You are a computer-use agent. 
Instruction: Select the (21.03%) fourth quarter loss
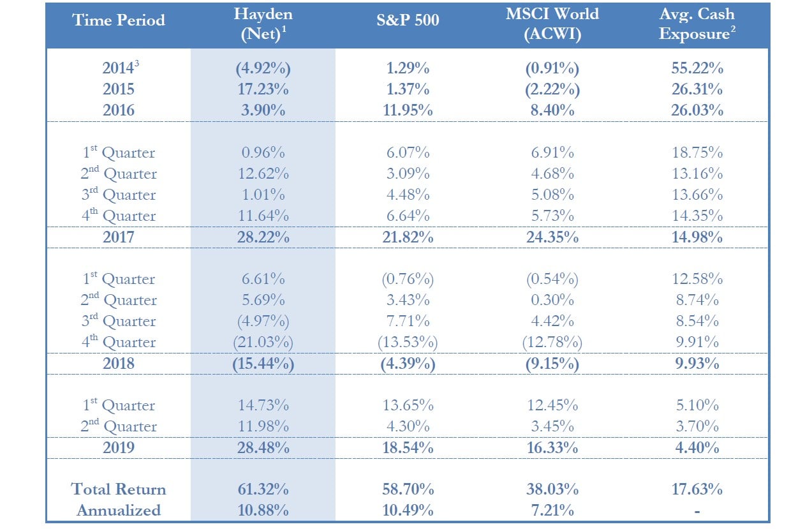click(262, 342)
